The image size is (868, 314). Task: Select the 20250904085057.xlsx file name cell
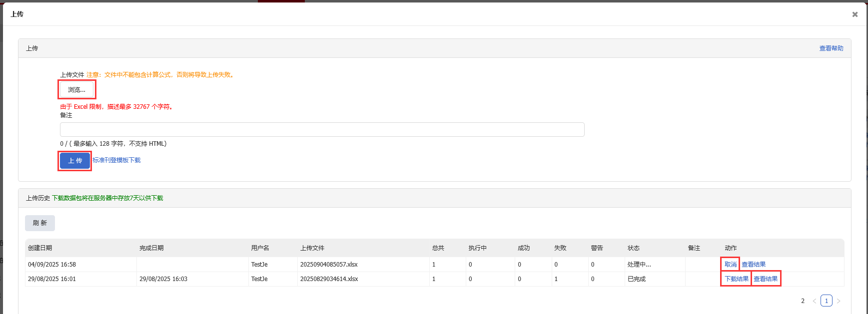[329, 265]
